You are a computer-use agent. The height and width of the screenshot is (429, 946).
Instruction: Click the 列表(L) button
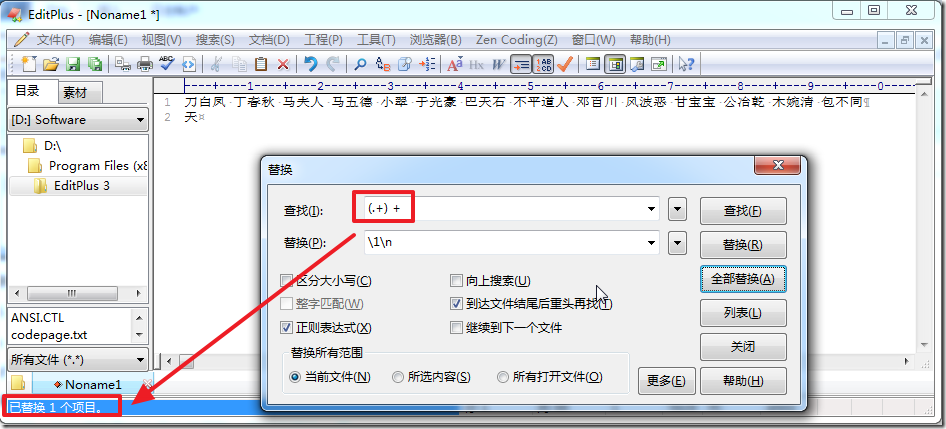click(743, 313)
